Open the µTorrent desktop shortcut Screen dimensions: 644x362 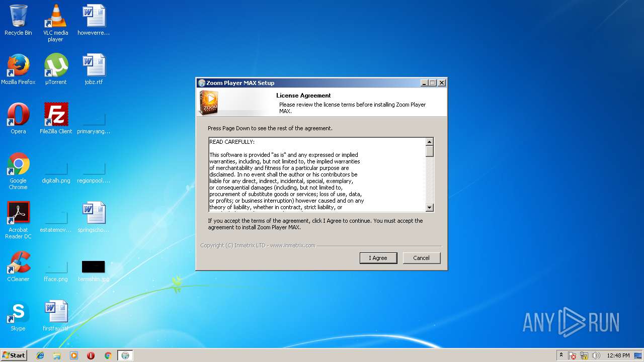pos(55,69)
